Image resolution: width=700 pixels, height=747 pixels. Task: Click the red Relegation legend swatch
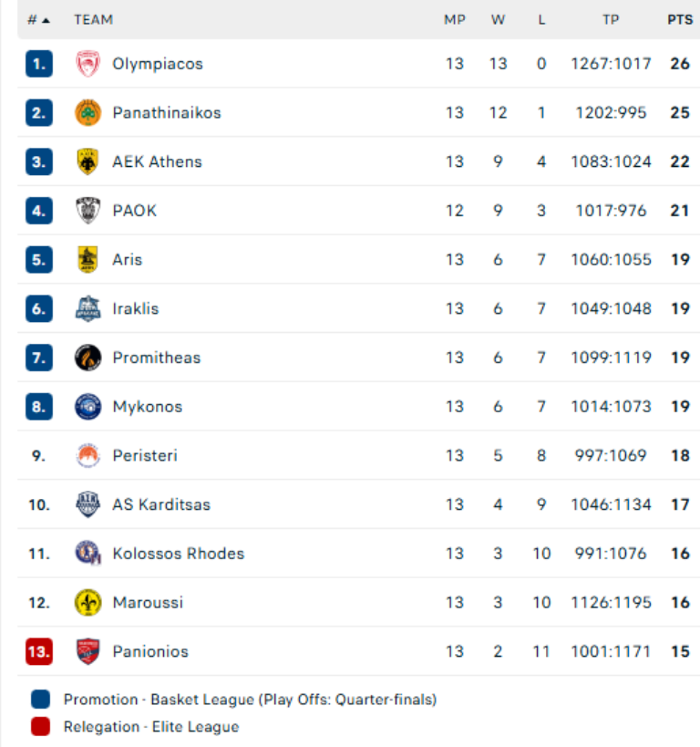click(x=40, y=727)
